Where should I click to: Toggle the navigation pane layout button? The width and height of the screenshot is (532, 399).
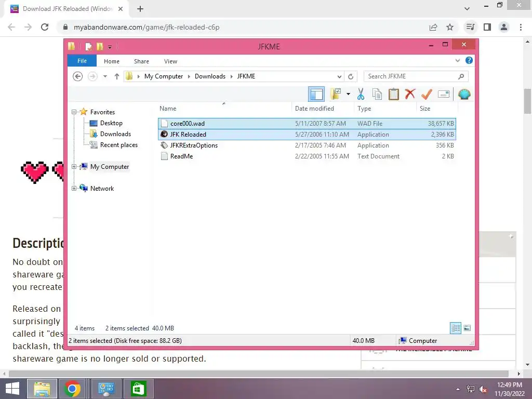click(x=316, y=95)
